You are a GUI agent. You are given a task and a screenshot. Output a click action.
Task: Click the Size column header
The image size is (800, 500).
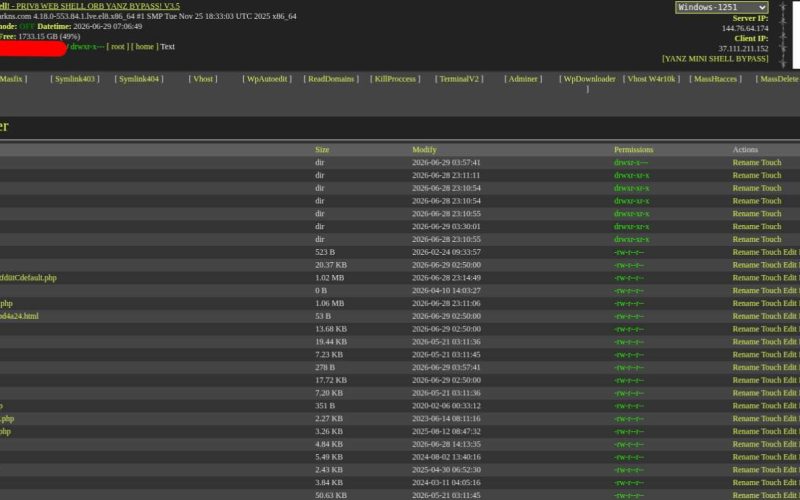coord(322,150)
